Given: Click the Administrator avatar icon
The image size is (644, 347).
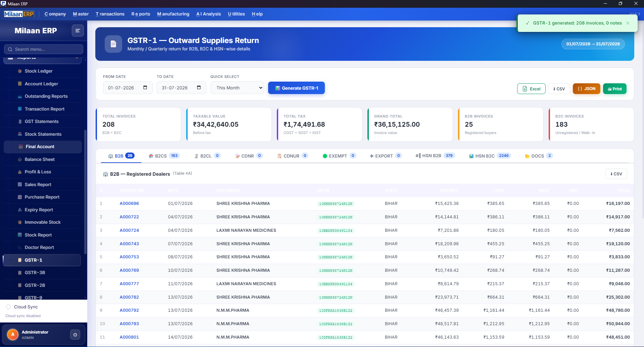Looking at the screenshot, I should [x=13, y=335].
